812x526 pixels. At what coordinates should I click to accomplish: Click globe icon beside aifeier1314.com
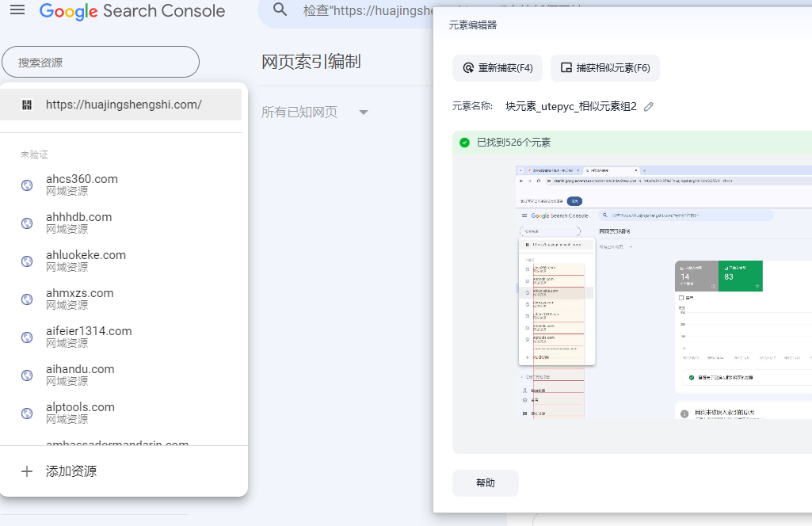27,337
